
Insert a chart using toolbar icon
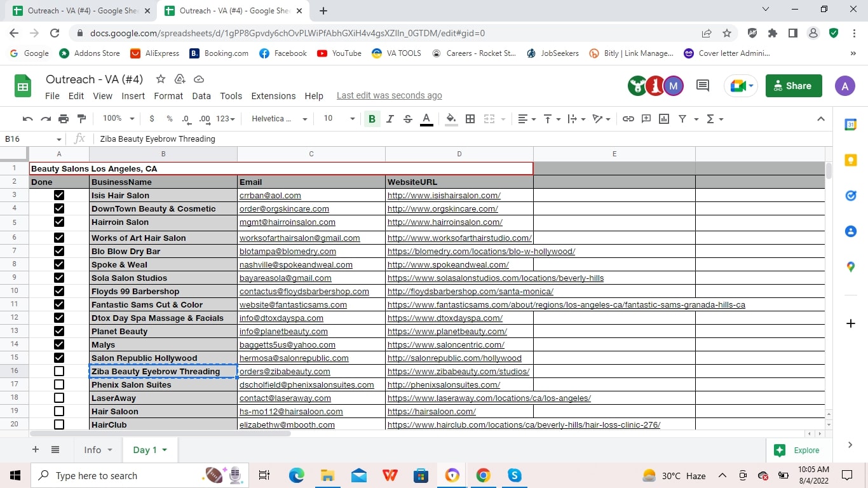[664, 119]
